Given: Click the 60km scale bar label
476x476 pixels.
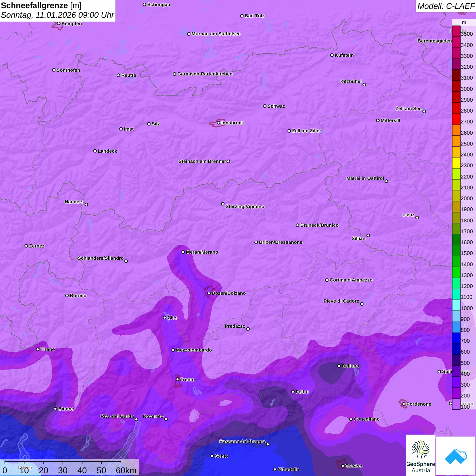Looking at the screenshot, I should point(126,470).
